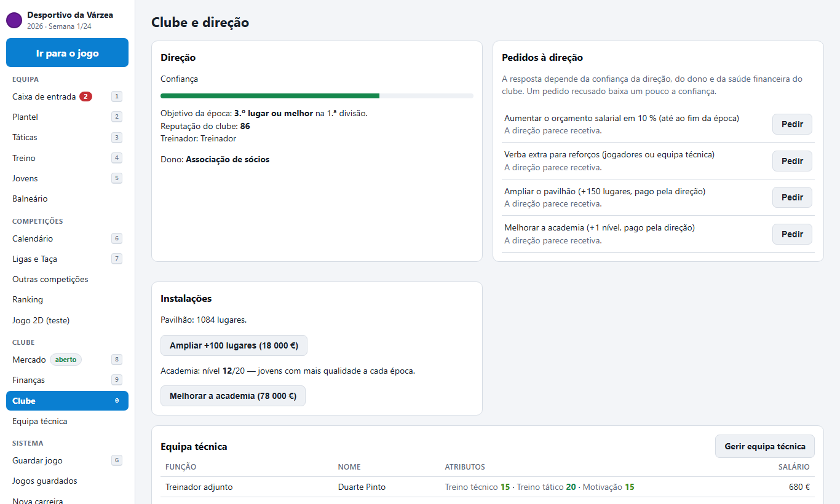Open Jogos guardados
The height and width of the screenshot is (504, 840).
pyautogui.click(x=67, y=481)
